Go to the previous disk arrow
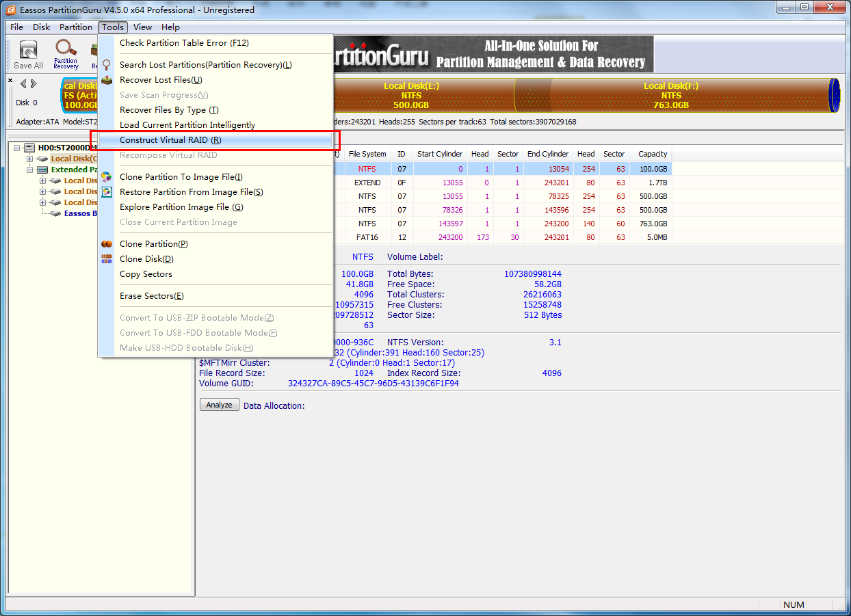Viewport: 851px width, 616px height. 23,84
